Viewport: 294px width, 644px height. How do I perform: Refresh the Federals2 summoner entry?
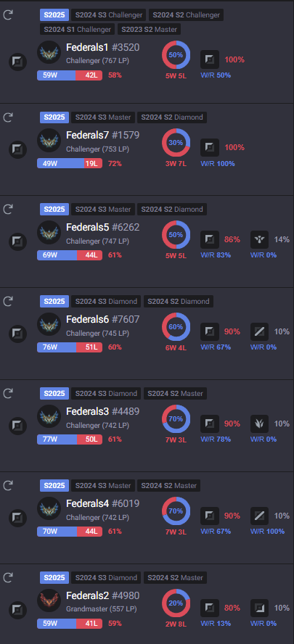pyautogui.click(x=8, y=577)
